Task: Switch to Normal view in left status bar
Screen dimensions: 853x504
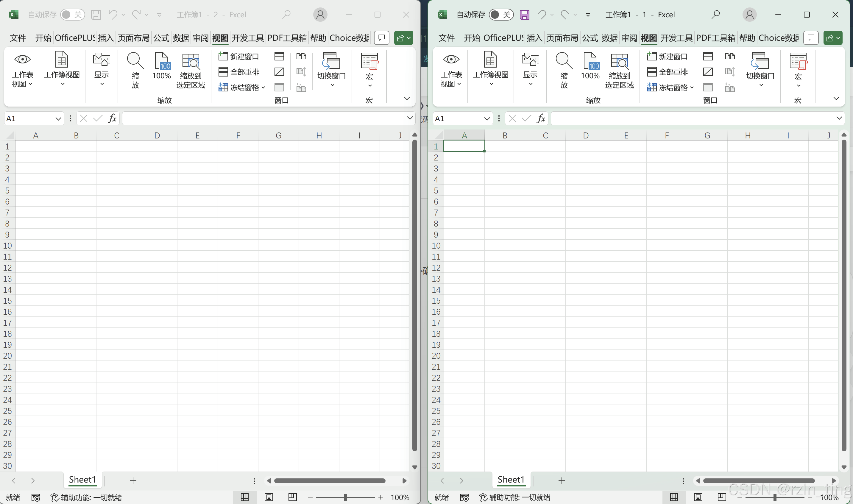Action: pos(245,497)
